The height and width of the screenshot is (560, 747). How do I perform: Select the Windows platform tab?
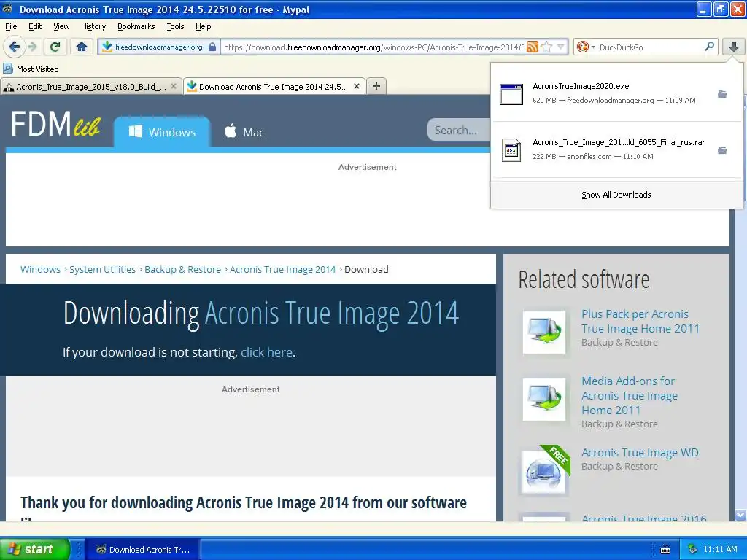point(162,132)
